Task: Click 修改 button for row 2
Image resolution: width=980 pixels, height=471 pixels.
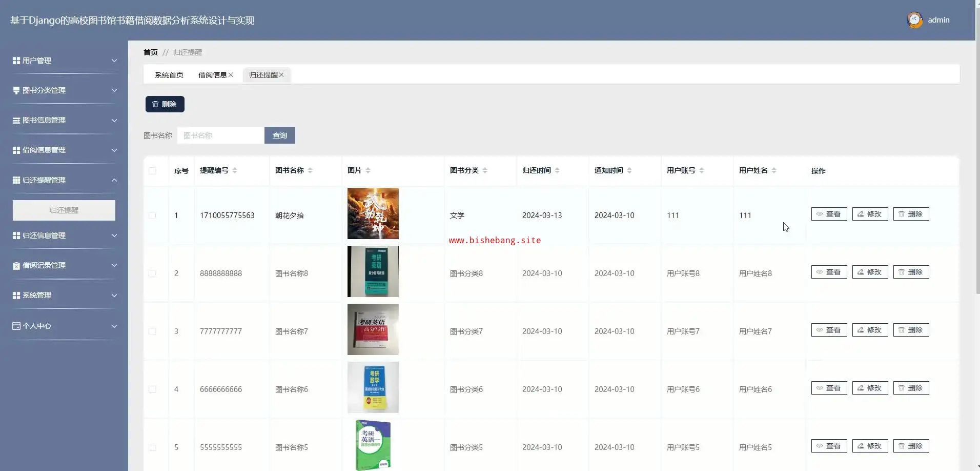Action: click(870, 272)
